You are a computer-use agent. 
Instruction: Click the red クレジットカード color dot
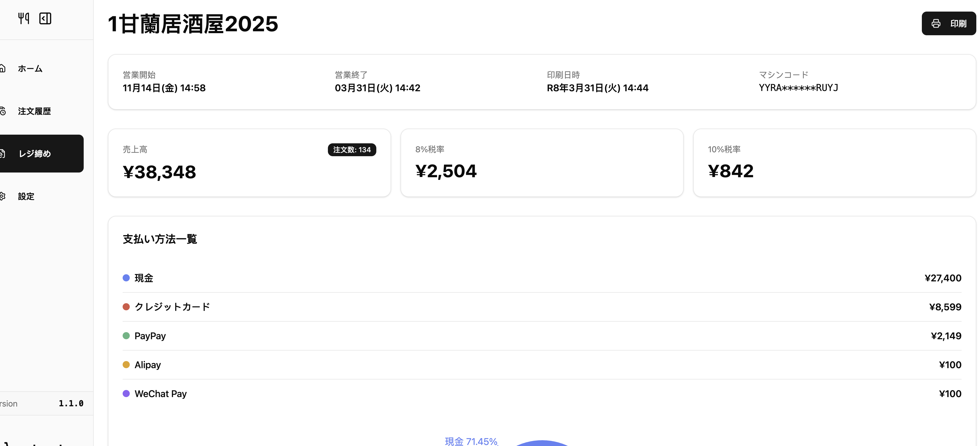tap(126, 307)
